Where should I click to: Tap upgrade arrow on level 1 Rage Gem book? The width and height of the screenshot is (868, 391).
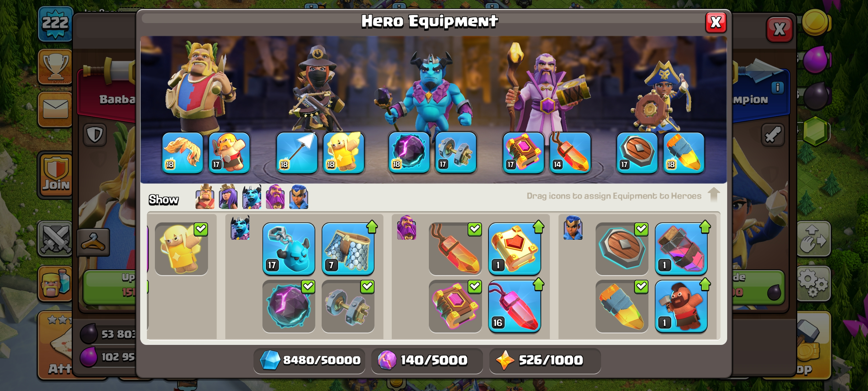pyautogui.click(x=538, y=226)
